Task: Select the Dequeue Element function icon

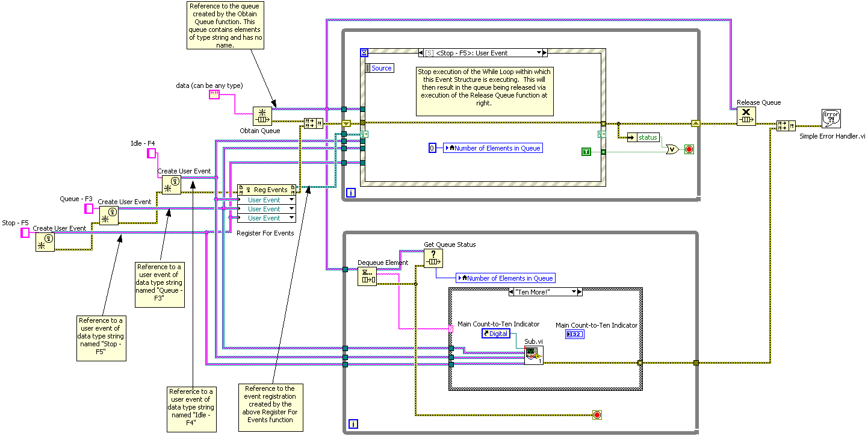Action: (367, 276)
